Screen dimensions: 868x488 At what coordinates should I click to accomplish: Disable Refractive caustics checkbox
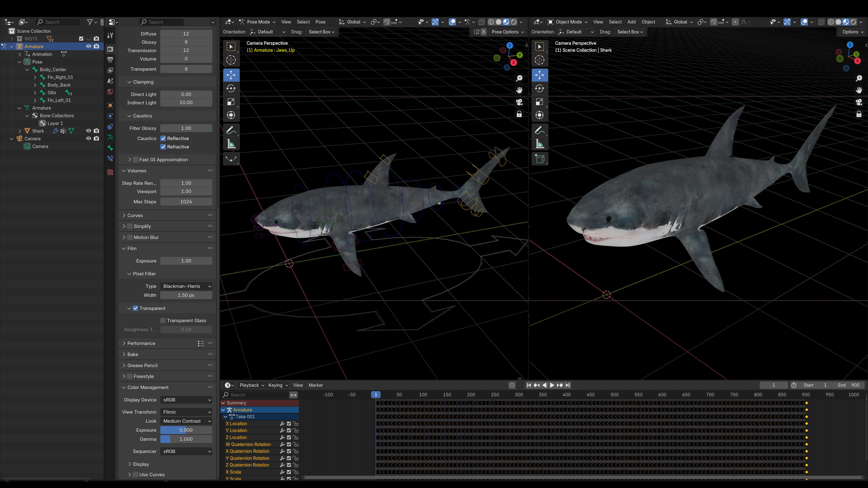[x=163, y=147]
